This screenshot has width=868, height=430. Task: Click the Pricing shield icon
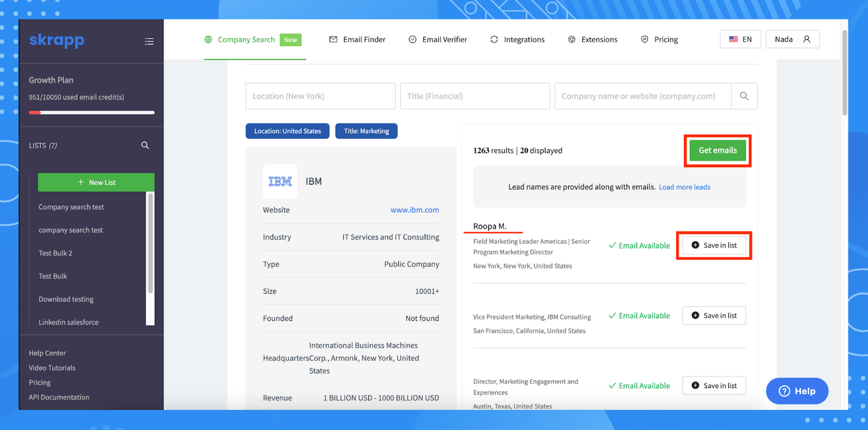[x=645, y=40]
